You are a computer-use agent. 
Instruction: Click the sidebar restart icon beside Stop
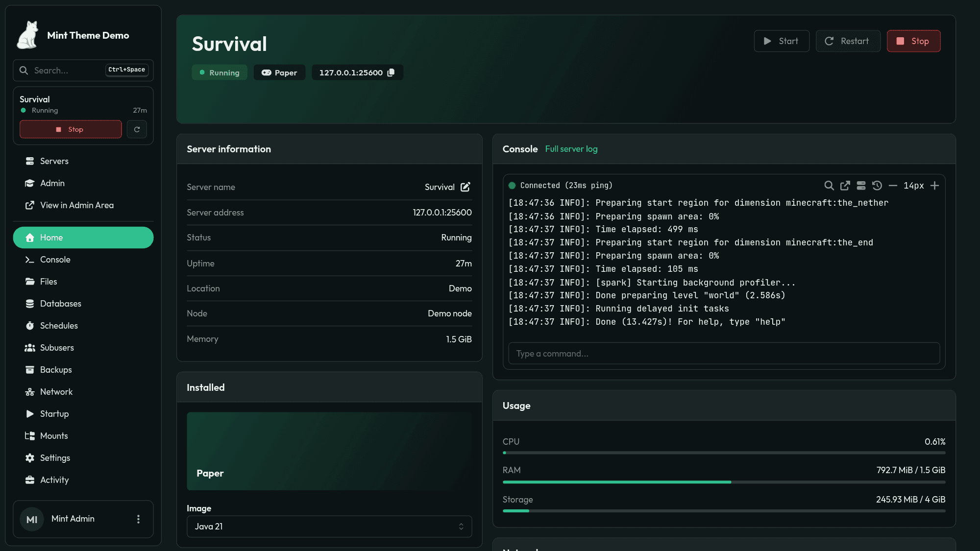point(137,129)
